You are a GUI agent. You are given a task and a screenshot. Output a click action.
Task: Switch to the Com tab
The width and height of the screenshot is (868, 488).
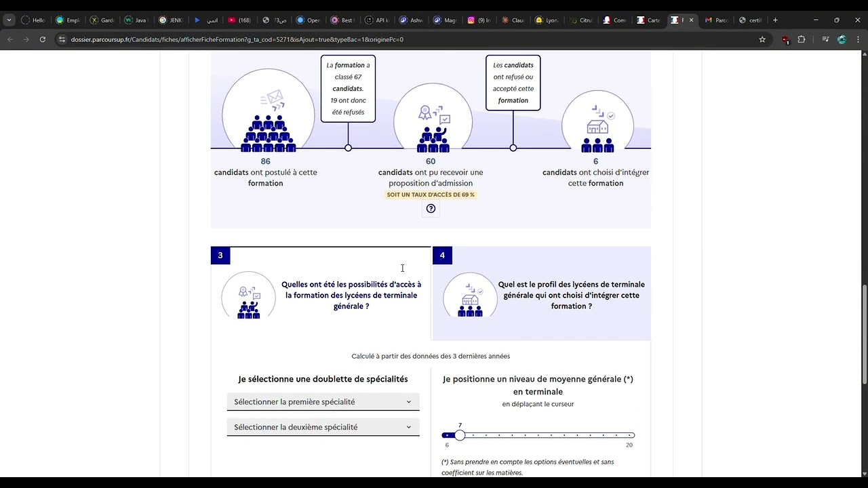click(x=615, y=20)
